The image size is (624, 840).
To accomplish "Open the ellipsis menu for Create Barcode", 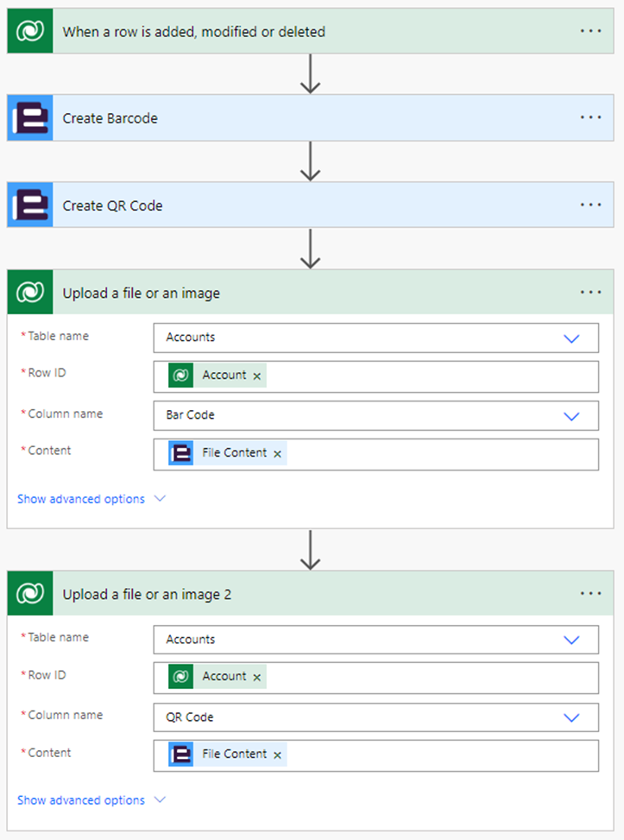I will click(x=590, y=117).
